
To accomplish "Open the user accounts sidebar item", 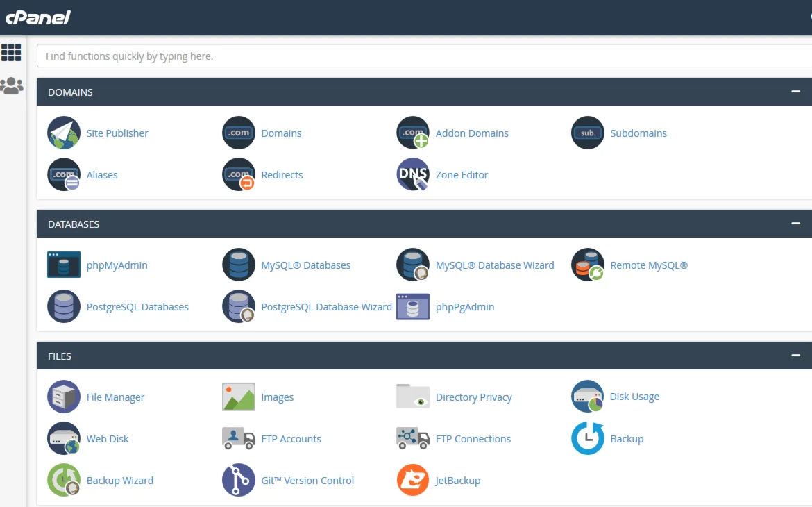I will point(11,85).
